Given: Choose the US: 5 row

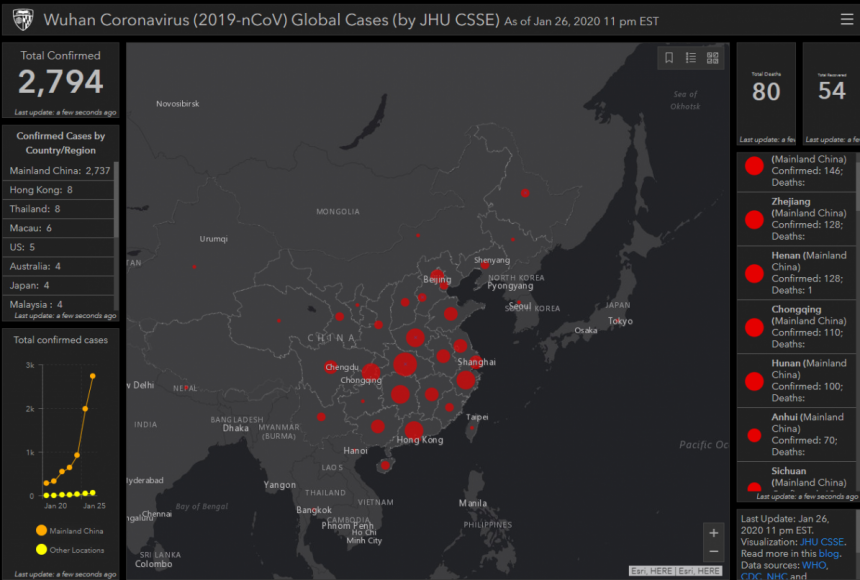Looking at the screenshot, I should click(x=23, y=247).
